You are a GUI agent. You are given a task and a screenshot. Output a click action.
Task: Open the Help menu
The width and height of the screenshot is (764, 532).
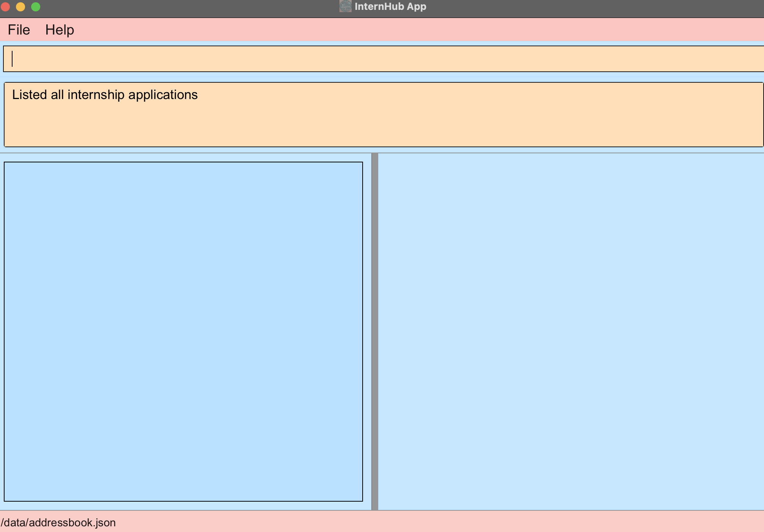(60, 30)
